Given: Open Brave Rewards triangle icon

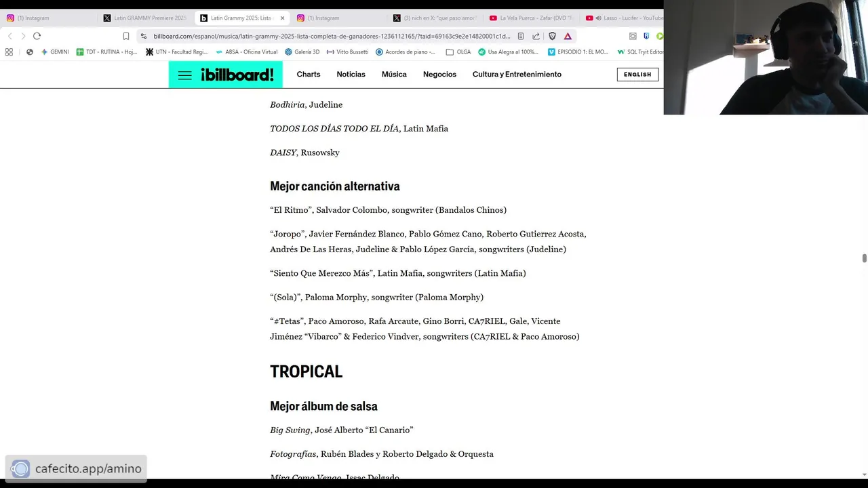Looking at the screenshot, I should [568, 36].
